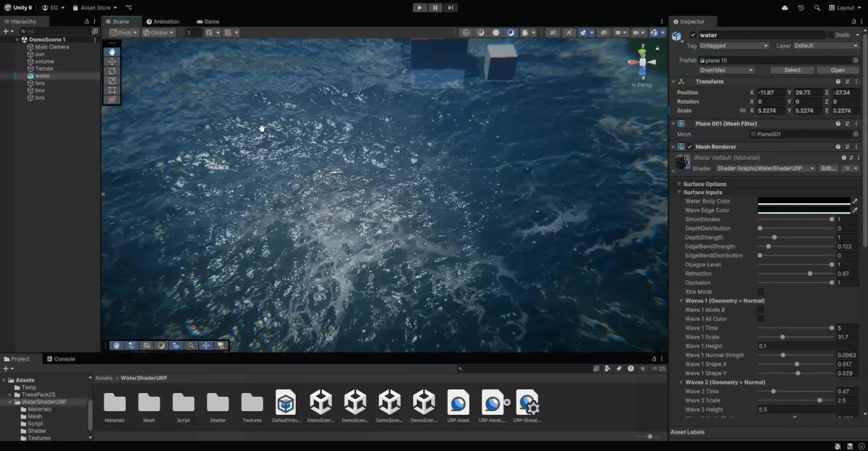The image size is (868, 451).
Task: Select the sun object in Hierarchy
Action: [x=40, y=54]
